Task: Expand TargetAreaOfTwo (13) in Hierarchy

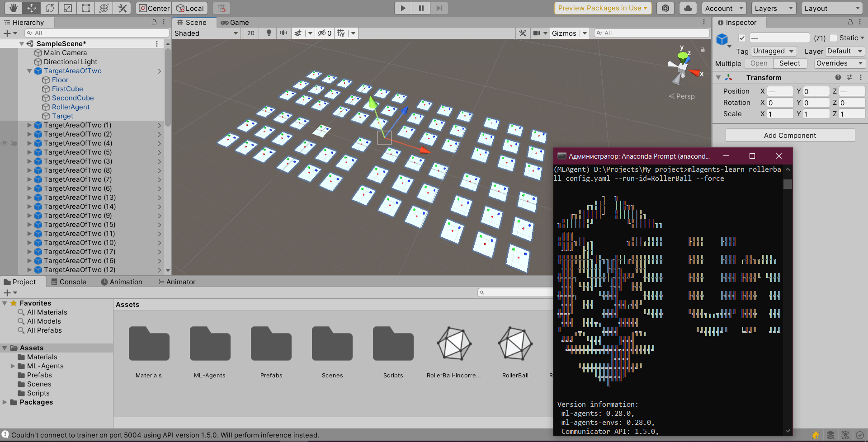Action: coord(29,197)
